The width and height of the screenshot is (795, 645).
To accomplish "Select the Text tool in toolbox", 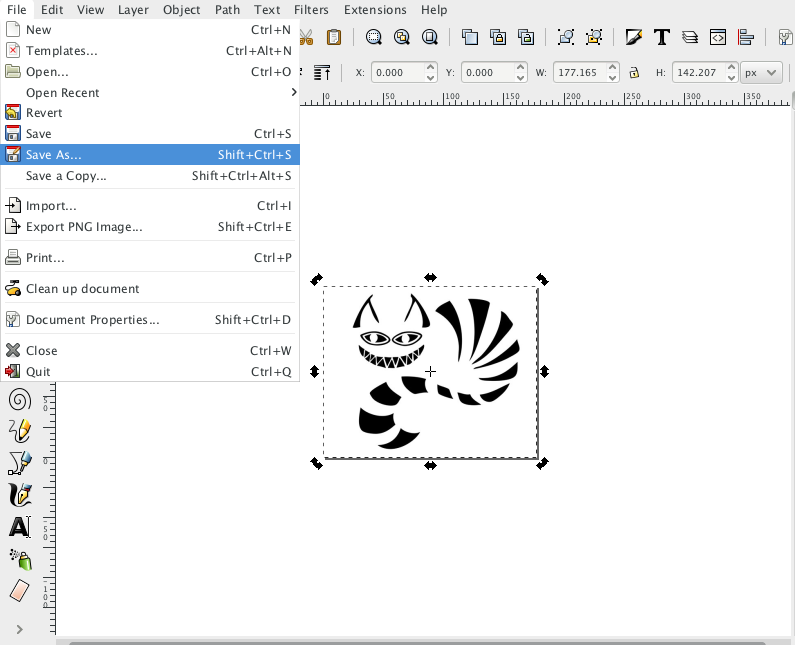I will click(x=20, y=527).
